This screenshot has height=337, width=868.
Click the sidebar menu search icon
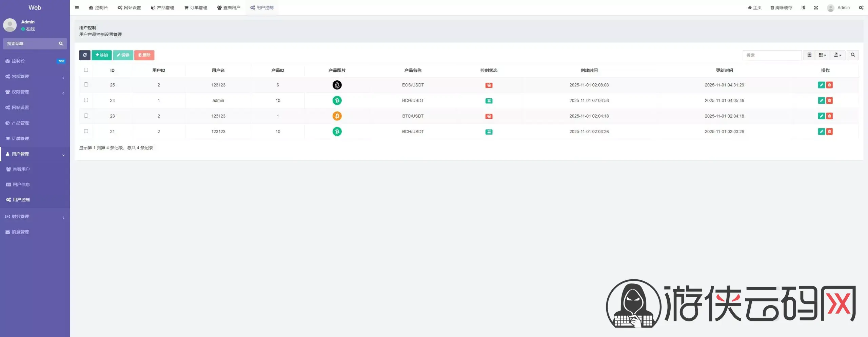click(x=61, y=44)
